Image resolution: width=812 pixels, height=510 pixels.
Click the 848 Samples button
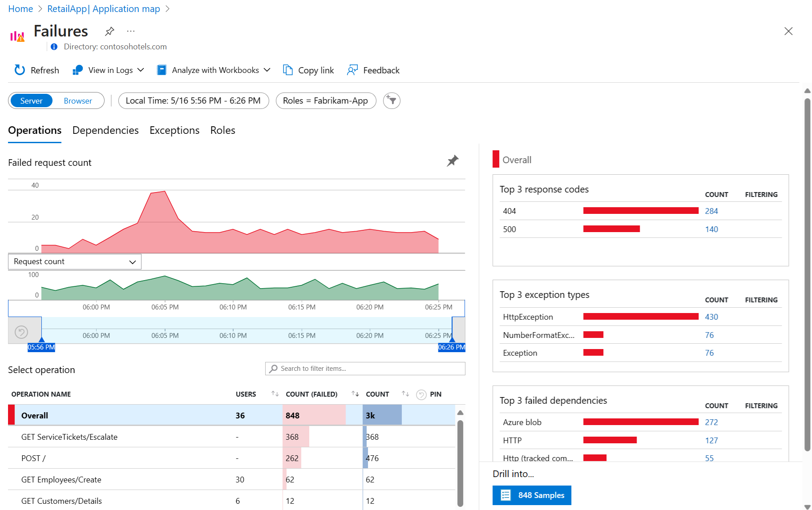[532, 495]
